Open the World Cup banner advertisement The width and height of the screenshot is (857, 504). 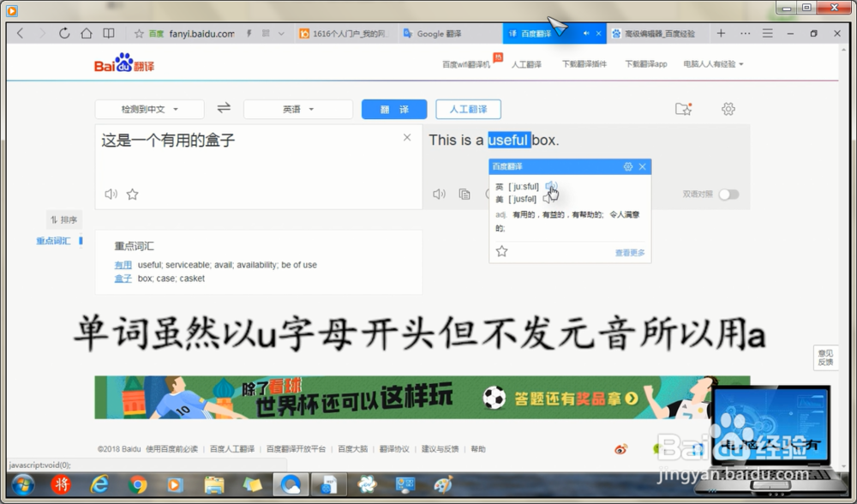422,398
